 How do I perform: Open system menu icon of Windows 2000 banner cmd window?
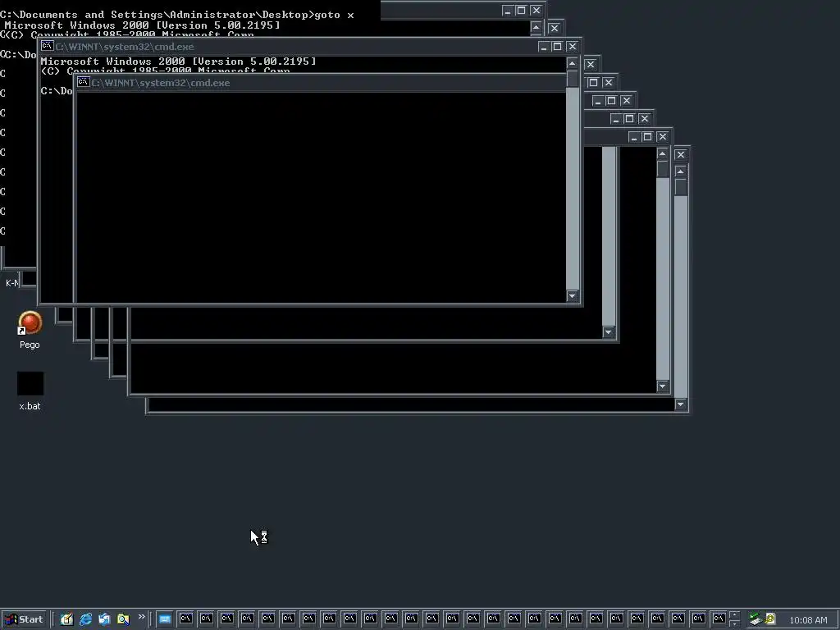point(47,46)
